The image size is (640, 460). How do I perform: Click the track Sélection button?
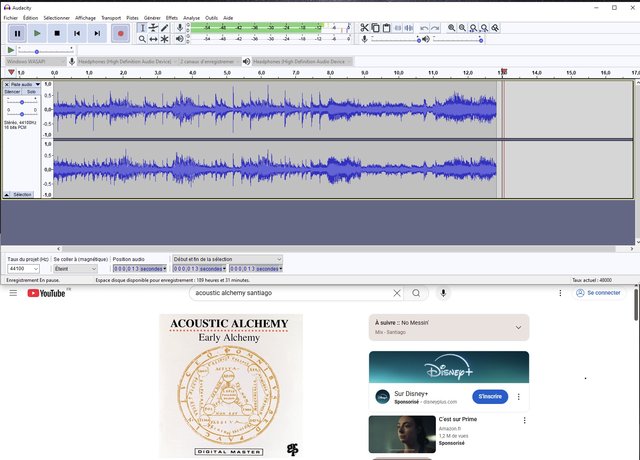point(22,195)
